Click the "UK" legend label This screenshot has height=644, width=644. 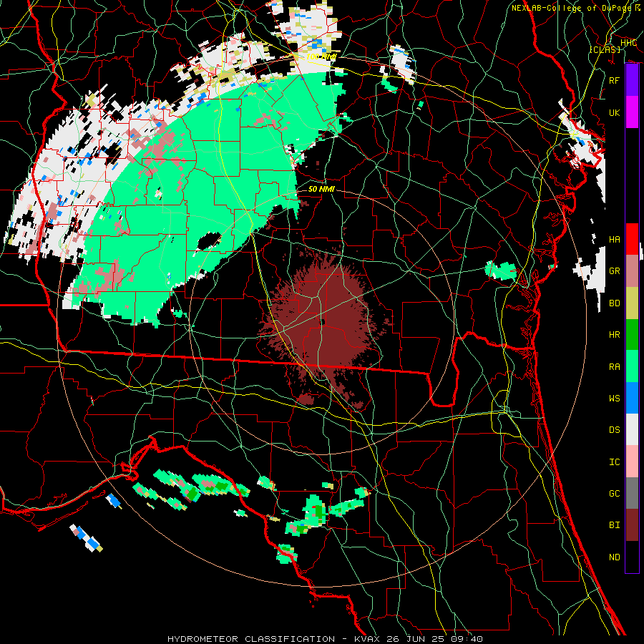[614, 112]
